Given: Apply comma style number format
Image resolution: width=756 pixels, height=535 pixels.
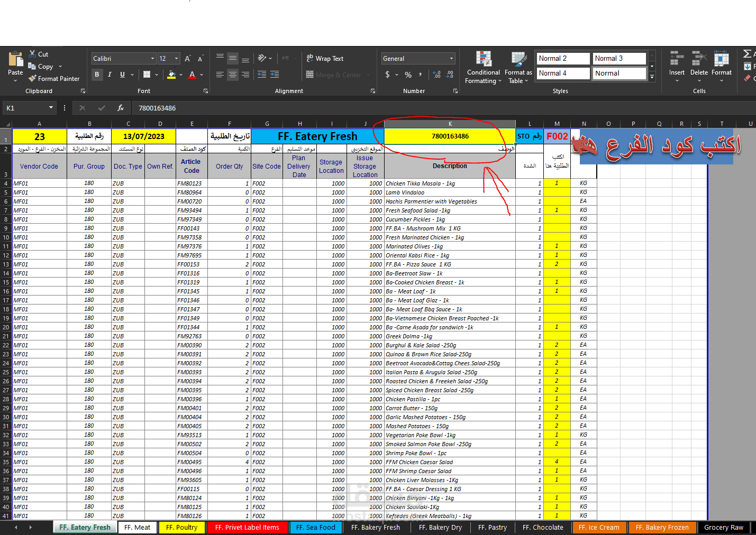Looking at the screenshot, I should point(421,75).
